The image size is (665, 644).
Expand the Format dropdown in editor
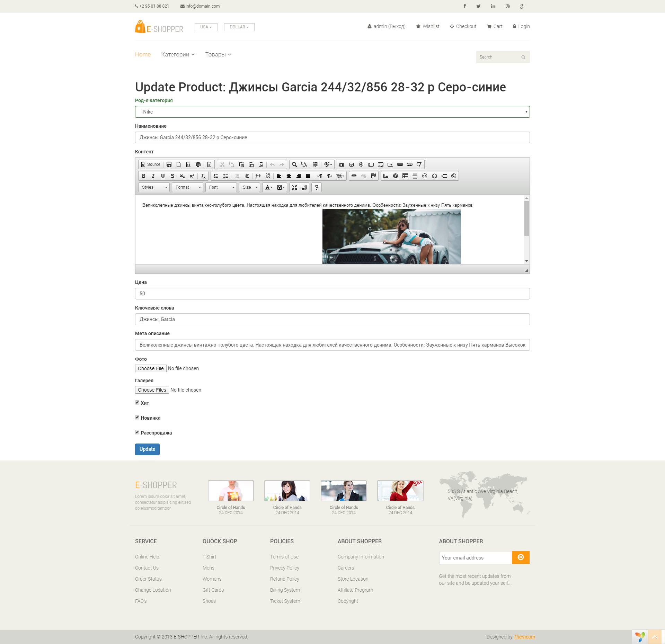point(187,187)
